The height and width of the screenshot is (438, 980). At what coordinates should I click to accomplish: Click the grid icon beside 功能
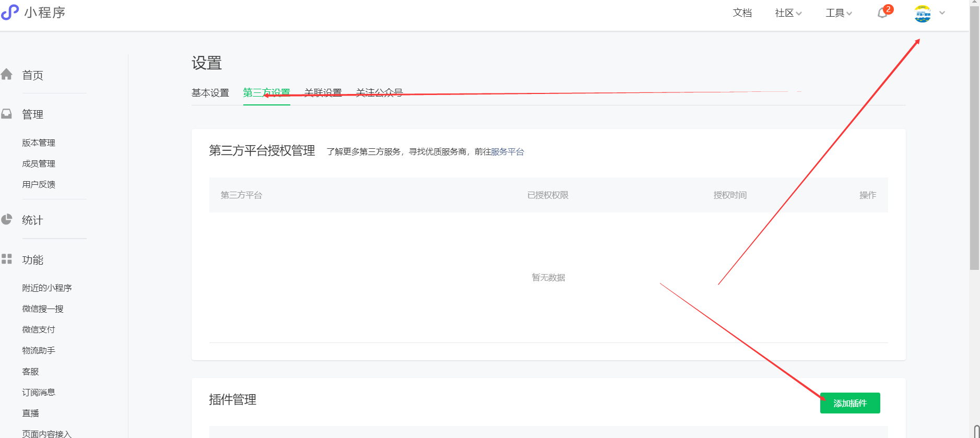[x=7, y=259]
